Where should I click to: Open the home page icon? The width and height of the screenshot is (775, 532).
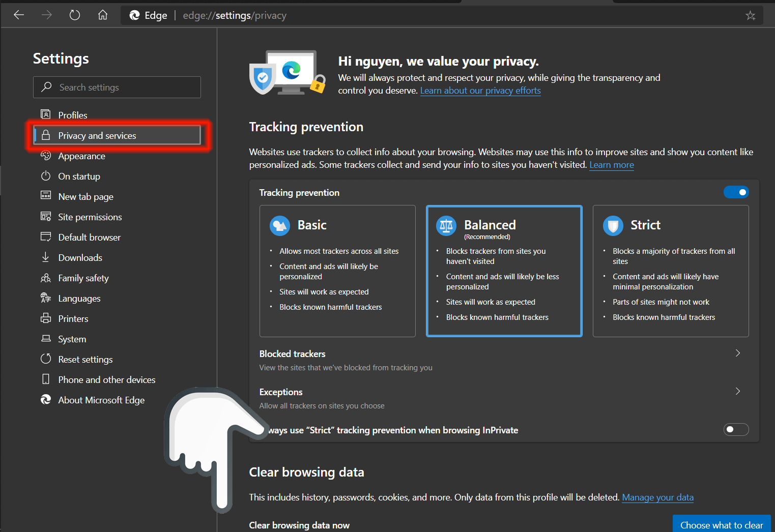coord(103,15)
